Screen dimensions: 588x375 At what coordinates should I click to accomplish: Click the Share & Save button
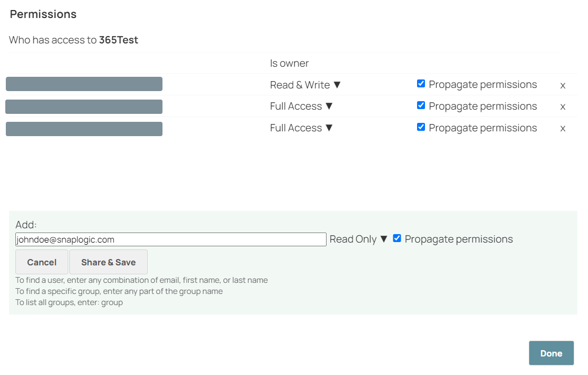[108, 262]
